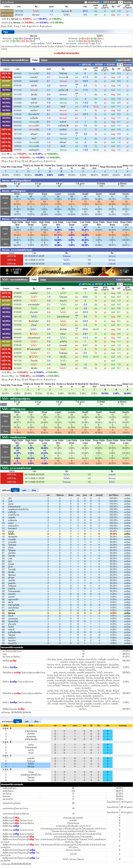Click the red handicap-analysis heading under Tips

tap(66, 53)
